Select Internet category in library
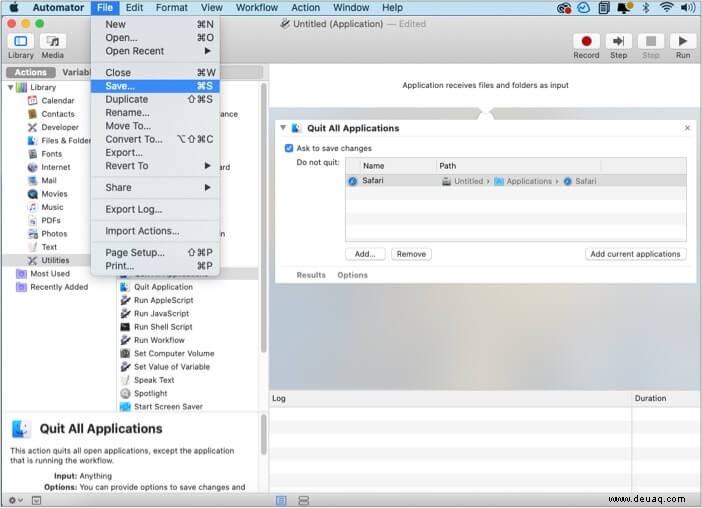Image resolution: width=702 pixels, height=508 pixels. [55, 167]
